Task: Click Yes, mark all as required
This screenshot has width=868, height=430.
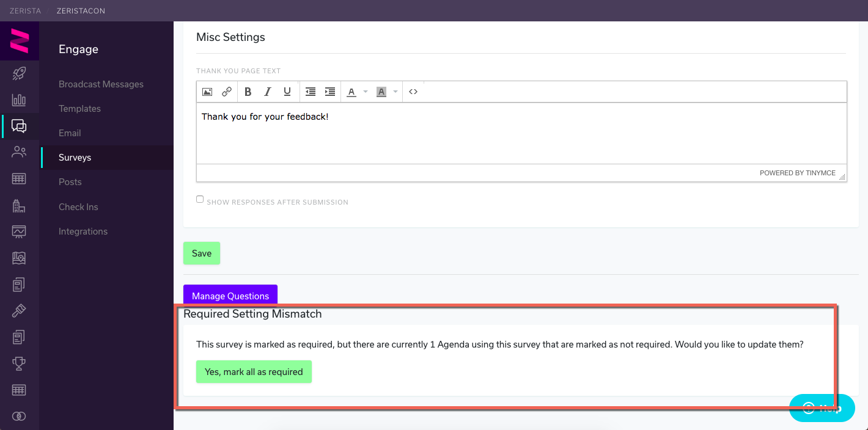Action: [x=254, y=372]
